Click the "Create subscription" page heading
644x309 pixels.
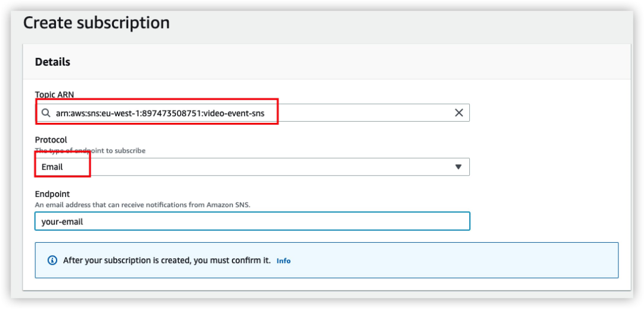coord(97,23)
